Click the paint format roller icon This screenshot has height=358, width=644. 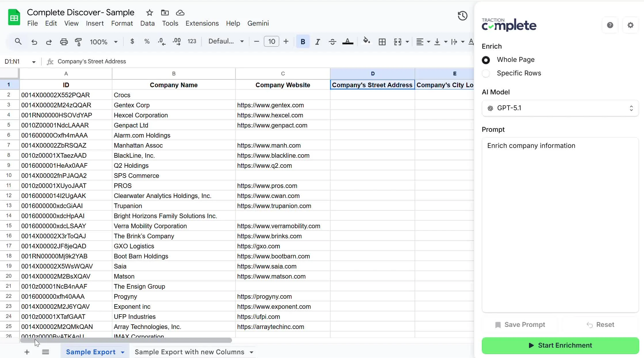pos(78,42)
